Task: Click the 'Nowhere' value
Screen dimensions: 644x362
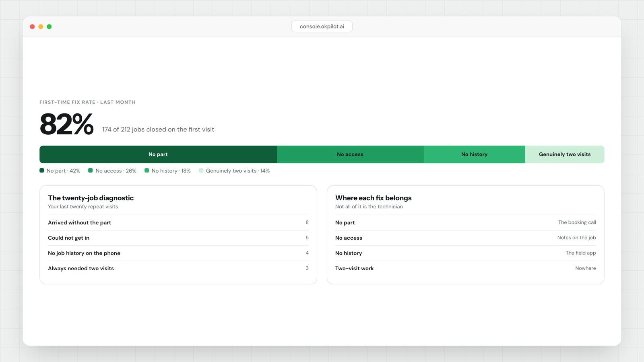Action: pos(586,268)
